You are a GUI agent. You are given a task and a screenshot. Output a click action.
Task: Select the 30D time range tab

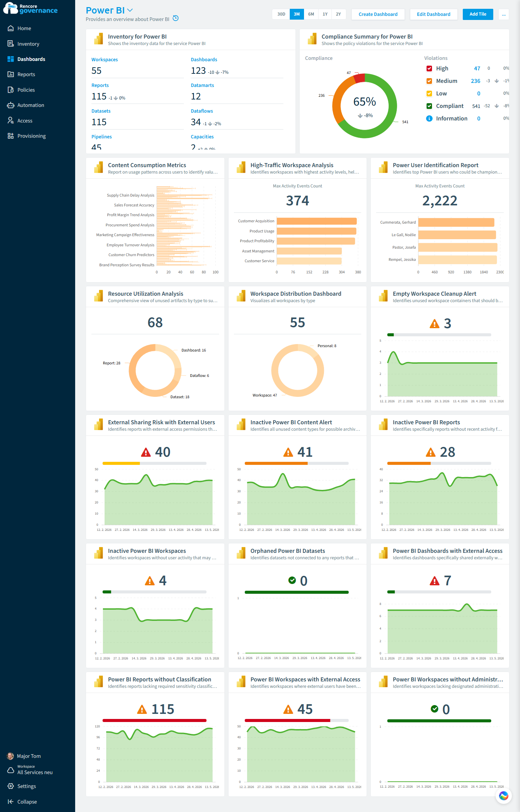pos(281,14)
